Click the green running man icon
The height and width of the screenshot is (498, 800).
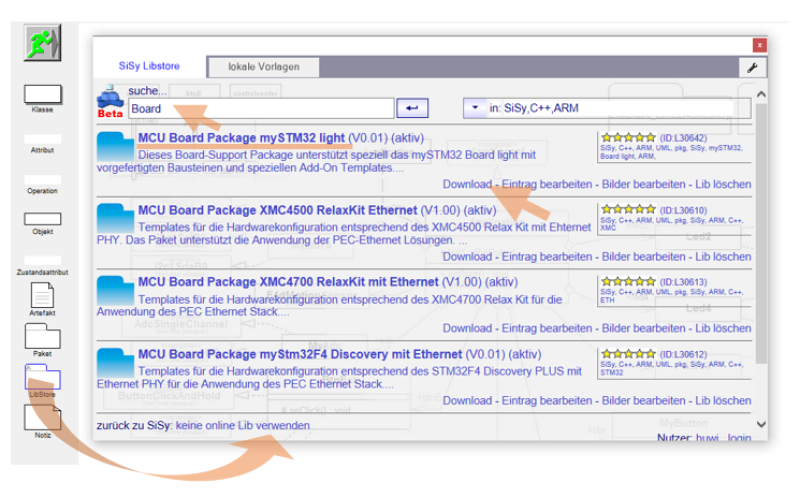(x=42, y=44)
